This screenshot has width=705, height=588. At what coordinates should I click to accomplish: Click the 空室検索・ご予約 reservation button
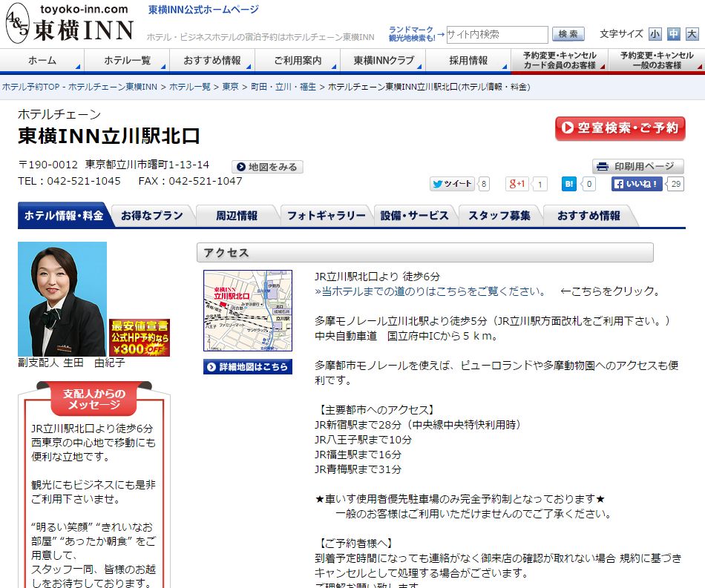(x=620, y=128)
